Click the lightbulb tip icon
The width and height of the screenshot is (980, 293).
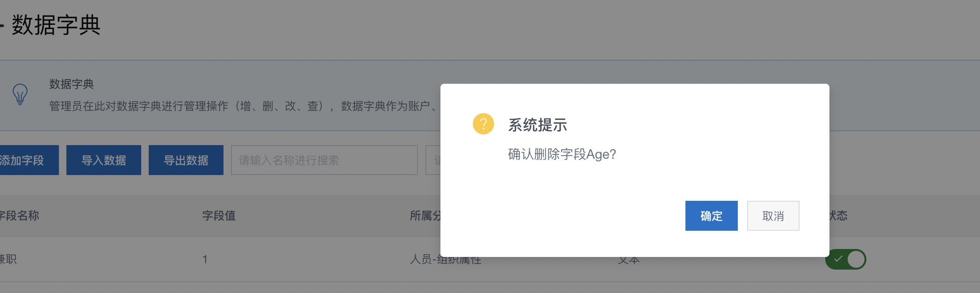coord(20,94)
